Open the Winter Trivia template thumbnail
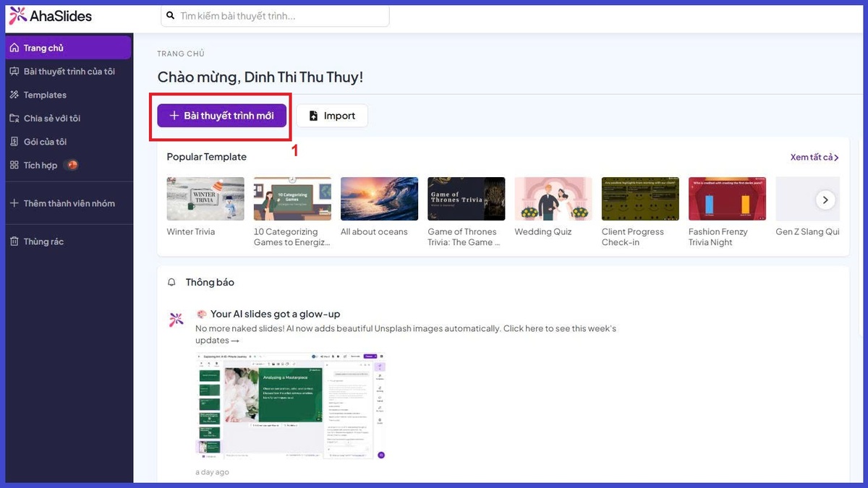Screen dimensions: 868x488 pyautogui.click(x=205, y=199)
